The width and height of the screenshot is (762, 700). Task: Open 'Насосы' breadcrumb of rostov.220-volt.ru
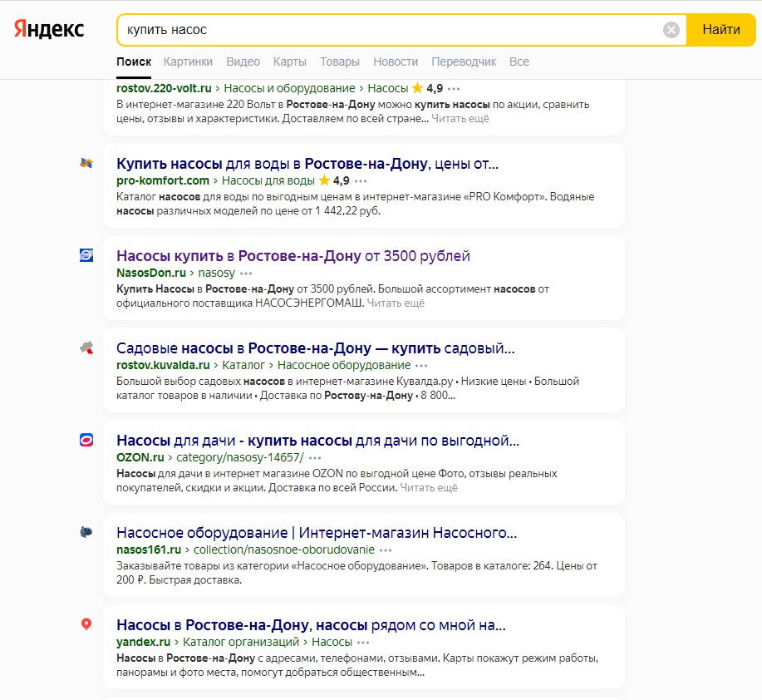click(388, 88)
